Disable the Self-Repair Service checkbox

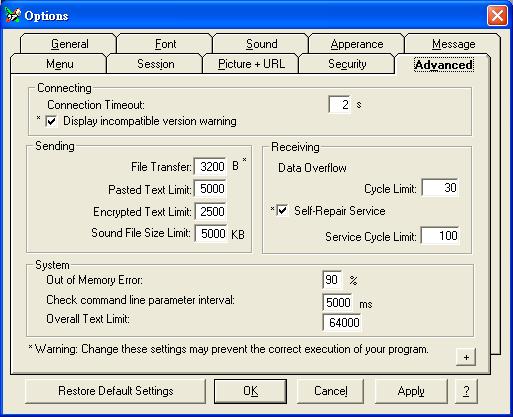282,211
